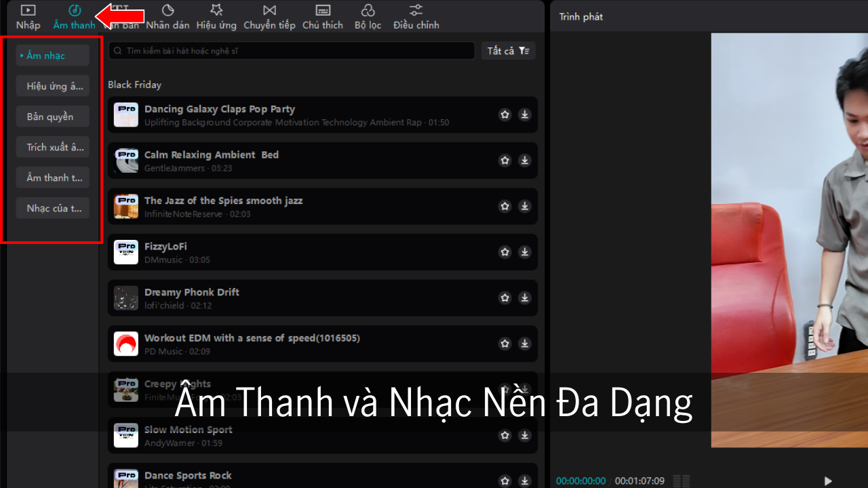This screenshot has width=868, height=488.
Task: Open the Chuyển tiếp transitions panel
Action: tap(269, 17)
